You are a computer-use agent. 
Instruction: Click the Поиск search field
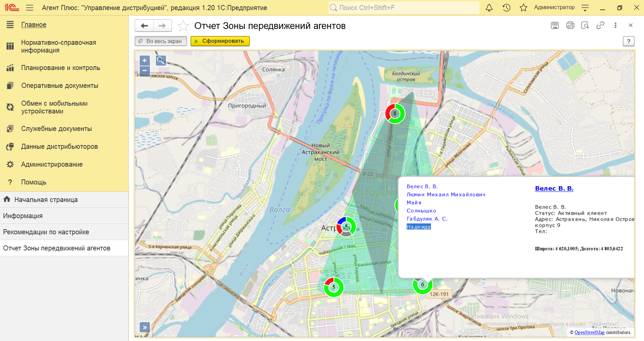(x=404, y=7)
